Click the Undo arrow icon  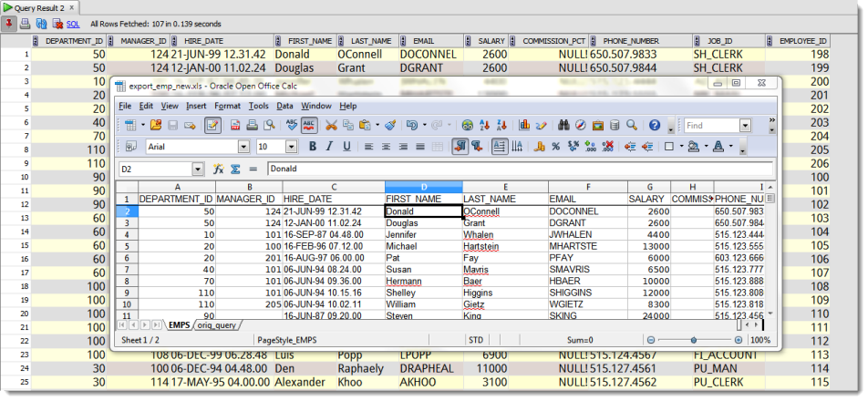[x=412, y=126]
